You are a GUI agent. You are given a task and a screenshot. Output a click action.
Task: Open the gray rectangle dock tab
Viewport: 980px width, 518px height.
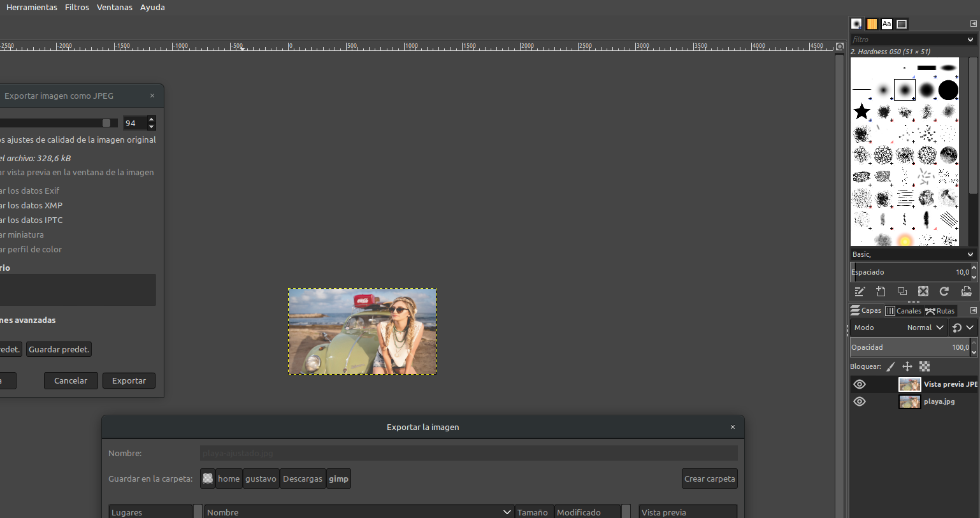point(902,24)
